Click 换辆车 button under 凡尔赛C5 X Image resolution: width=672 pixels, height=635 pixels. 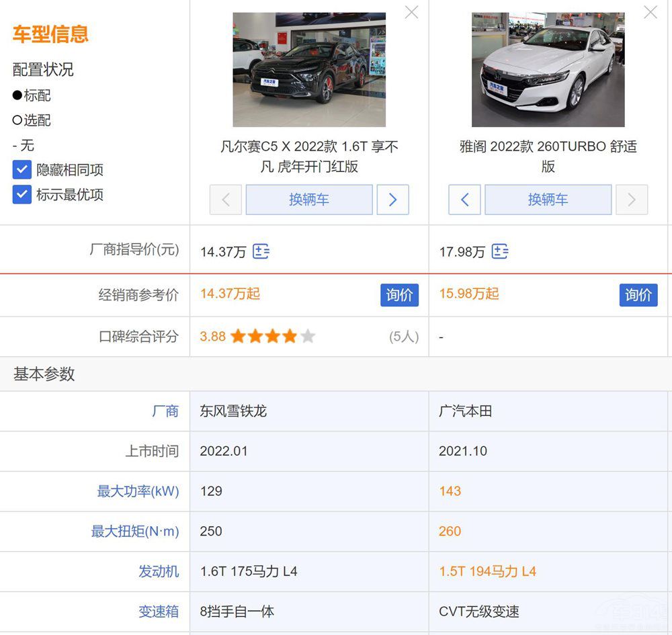tap(309, 200)
